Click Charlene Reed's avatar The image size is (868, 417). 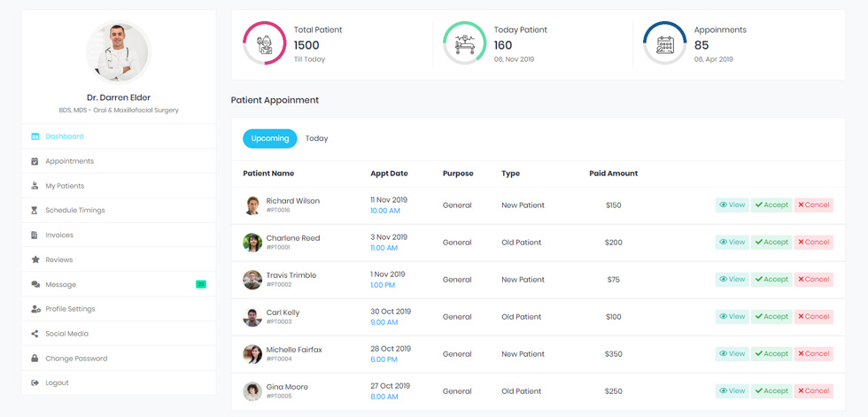pyautogui.click(x=252, y=243)
